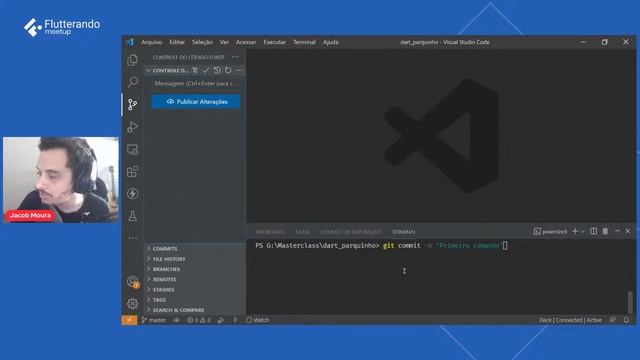Open Remote Explorer in activity bar
Screen dimensions: 640x360
132,149
